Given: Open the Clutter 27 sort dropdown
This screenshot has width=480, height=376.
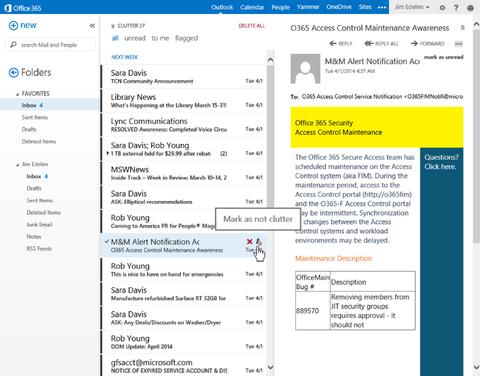Looking at the screenshot, I should 128,26.
